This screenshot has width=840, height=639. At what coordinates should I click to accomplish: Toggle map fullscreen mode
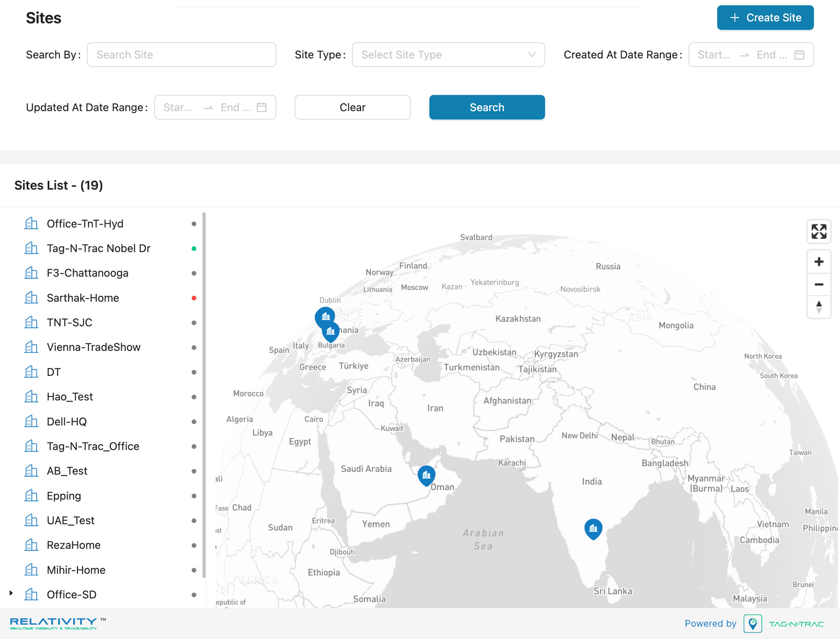click(x=819, y=232)
